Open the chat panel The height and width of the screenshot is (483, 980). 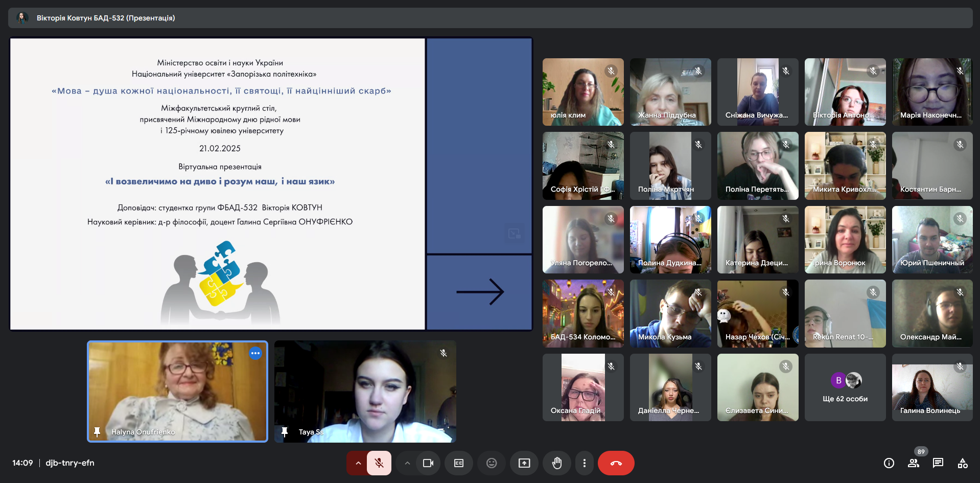coord(938,463)
